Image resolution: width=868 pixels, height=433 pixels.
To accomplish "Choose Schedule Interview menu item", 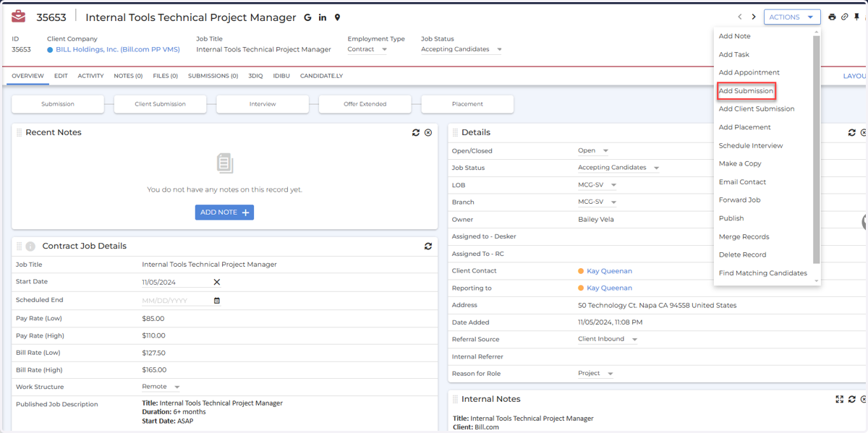I will 751,145.
